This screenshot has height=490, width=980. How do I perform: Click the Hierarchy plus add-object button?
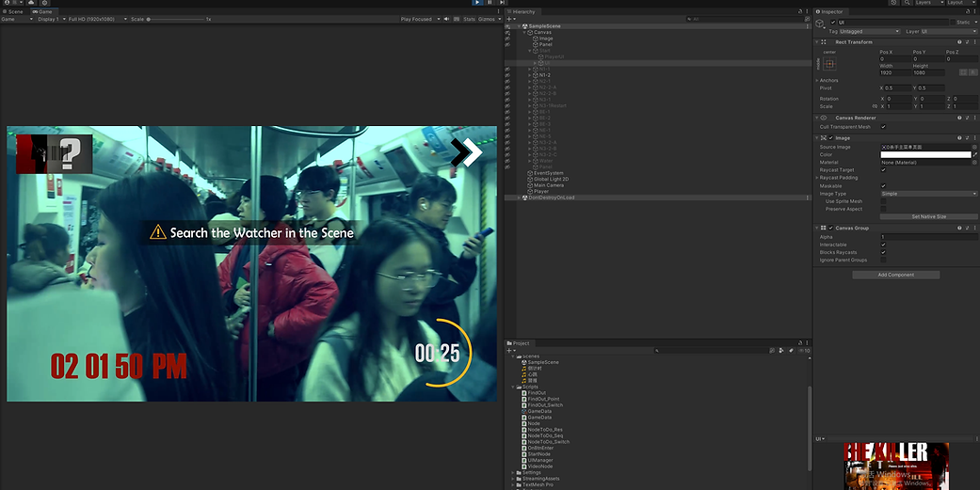pyautogui.click(x=509, y=18)
